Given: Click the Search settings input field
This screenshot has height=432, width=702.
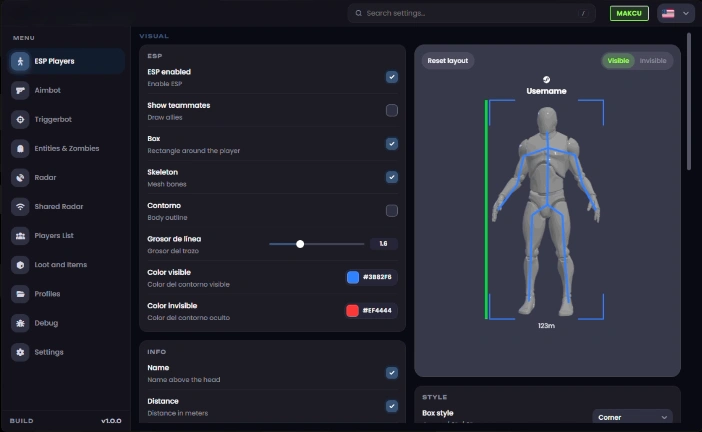Looking at the screenshot, I should (471, 13).
